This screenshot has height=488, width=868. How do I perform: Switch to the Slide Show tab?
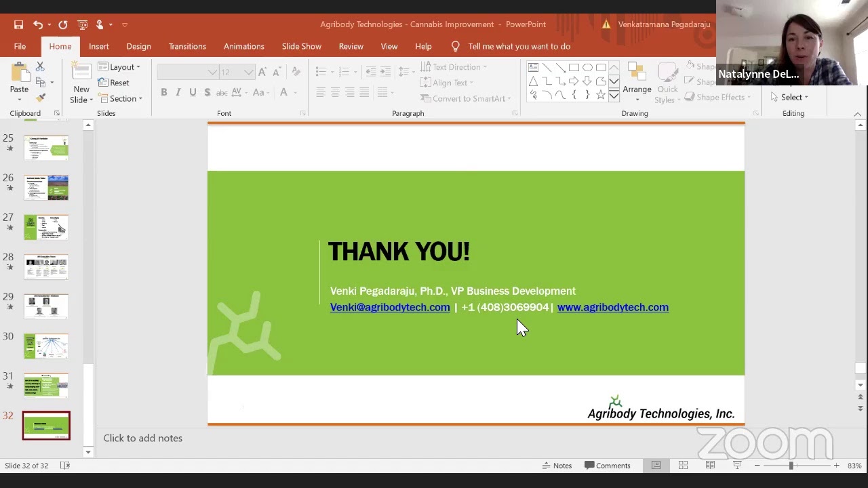point(302,46)
